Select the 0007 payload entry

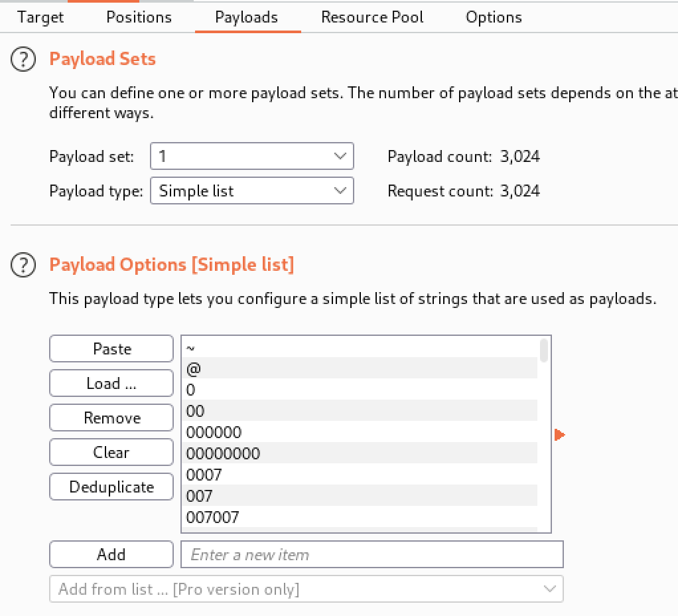pos(360,475)
